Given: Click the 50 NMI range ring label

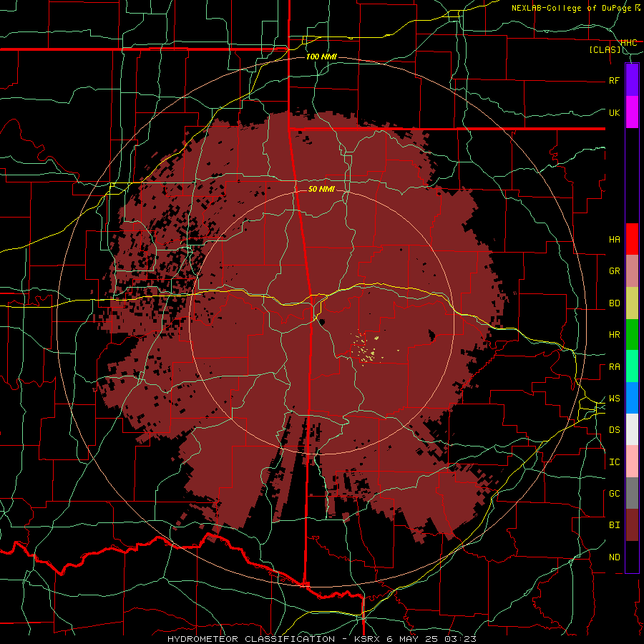Looking at the screenshot, I should pyautogui.click(x=321, y=189).
